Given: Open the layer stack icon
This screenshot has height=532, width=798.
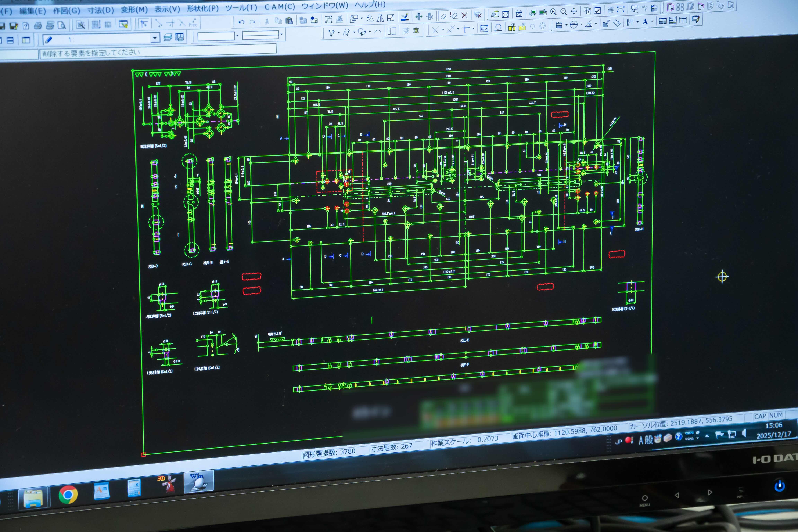Looking at the screenshot, I should point(168,37).
